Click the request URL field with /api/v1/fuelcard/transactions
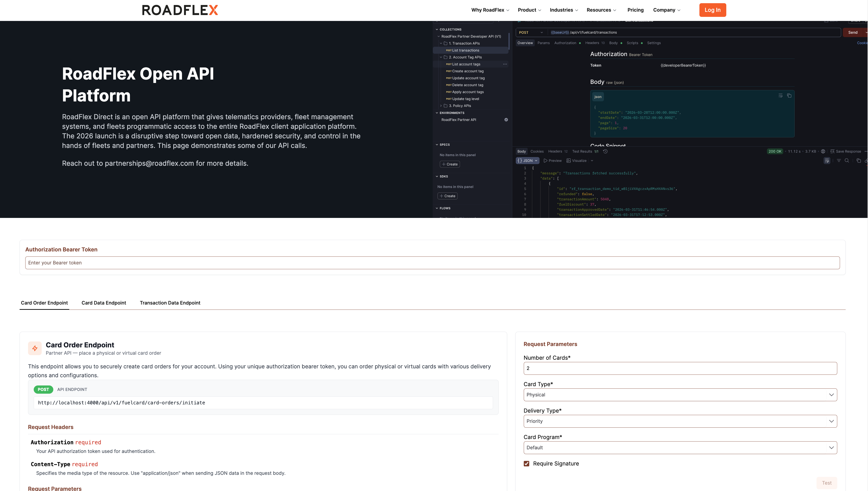The width and height of the screenshot is (868, 491). (694, 32)
